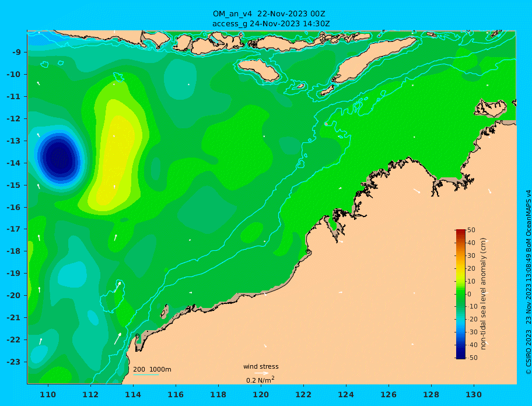Click latitude axis label '-23'
532x406 pixels.
(x=13, y=362)
